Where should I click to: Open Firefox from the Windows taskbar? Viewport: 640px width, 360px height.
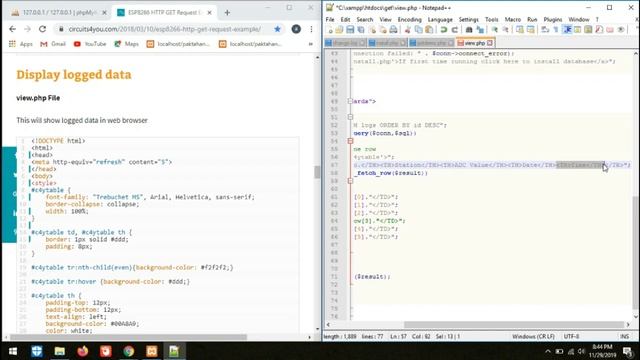click(x=82, y=351)
